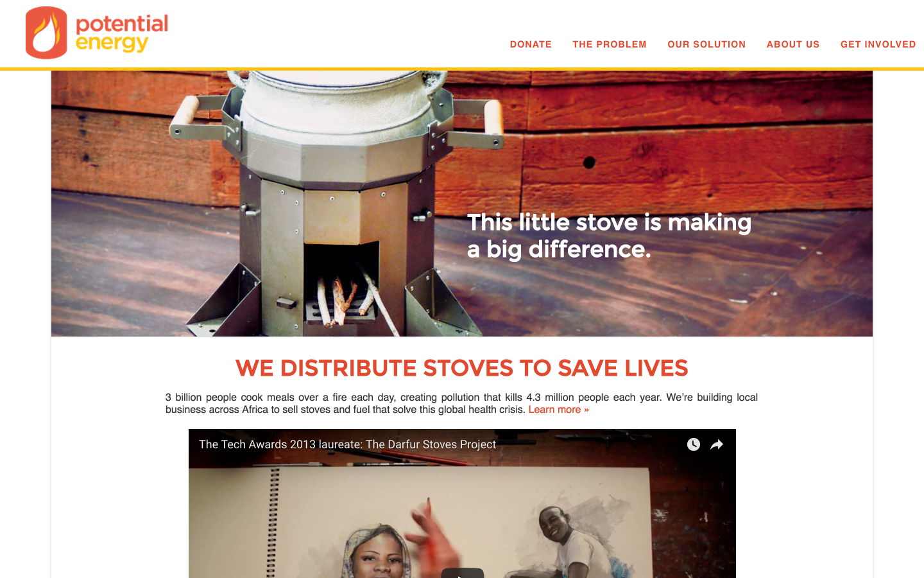Click the video Share arrow icon
This screenshot has width=924, height=578.
coord(717,444)
